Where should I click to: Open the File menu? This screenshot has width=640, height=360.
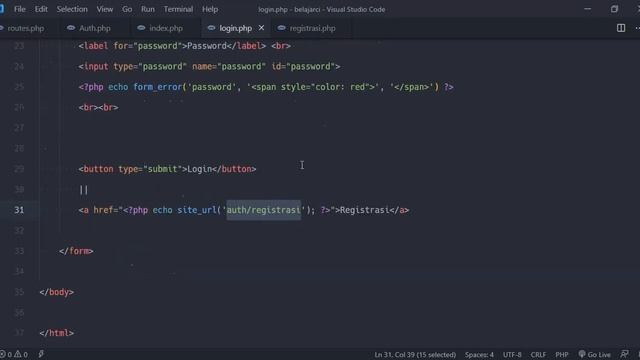[x=19, y=9]
